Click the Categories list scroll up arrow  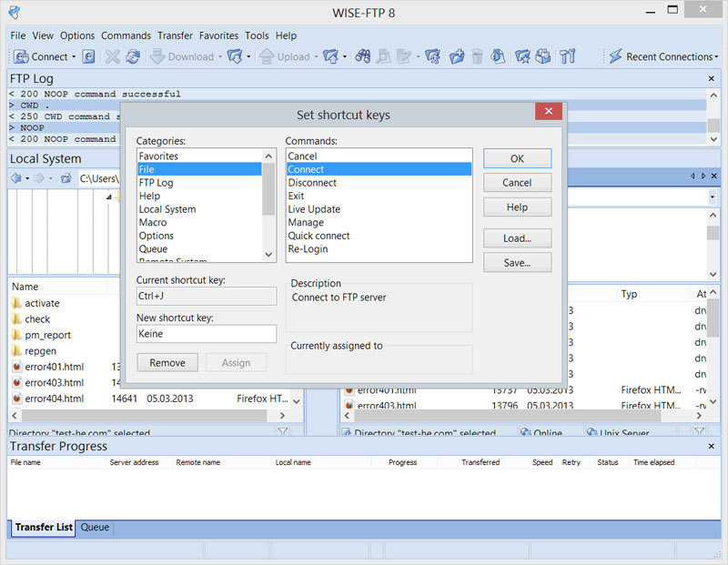coord(268,156)
